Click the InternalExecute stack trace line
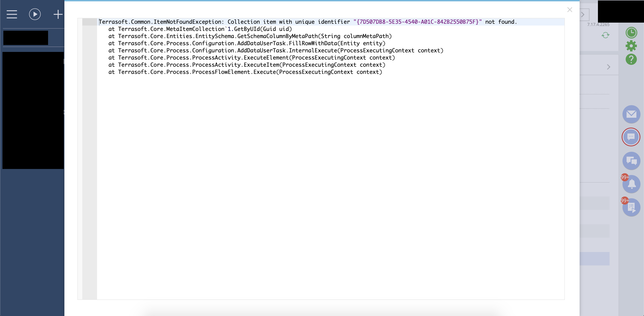644x316 pixels. (276, 51)
